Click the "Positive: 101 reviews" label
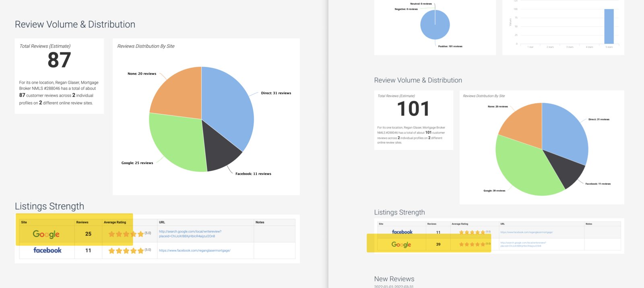 tap(450, 46)
